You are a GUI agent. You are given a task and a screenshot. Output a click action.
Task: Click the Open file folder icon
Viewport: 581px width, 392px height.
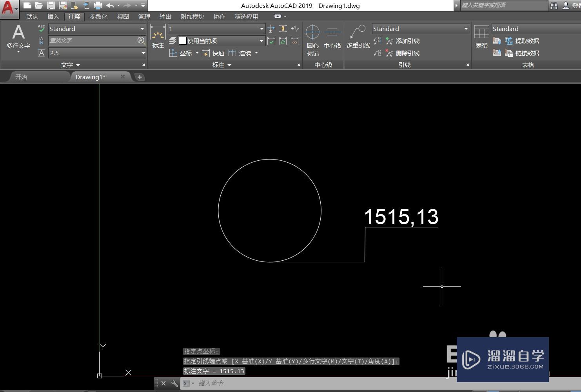click(39, 5)
